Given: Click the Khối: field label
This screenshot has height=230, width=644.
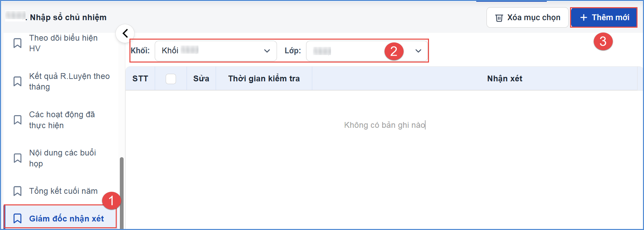Looking at the screenshot, I should tap(140, 51).
